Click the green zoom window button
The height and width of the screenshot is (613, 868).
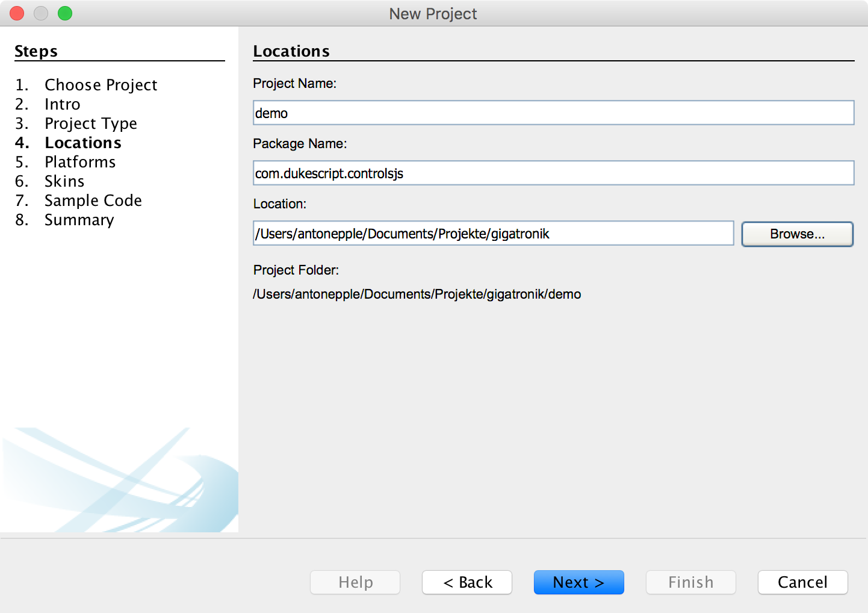pyautogui.click(x=65, y=13)
